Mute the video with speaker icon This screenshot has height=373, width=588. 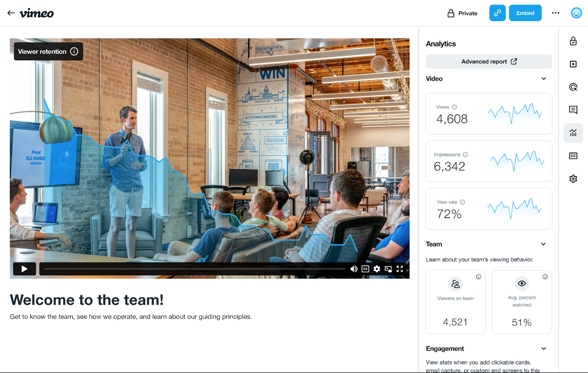pos(354,269)
